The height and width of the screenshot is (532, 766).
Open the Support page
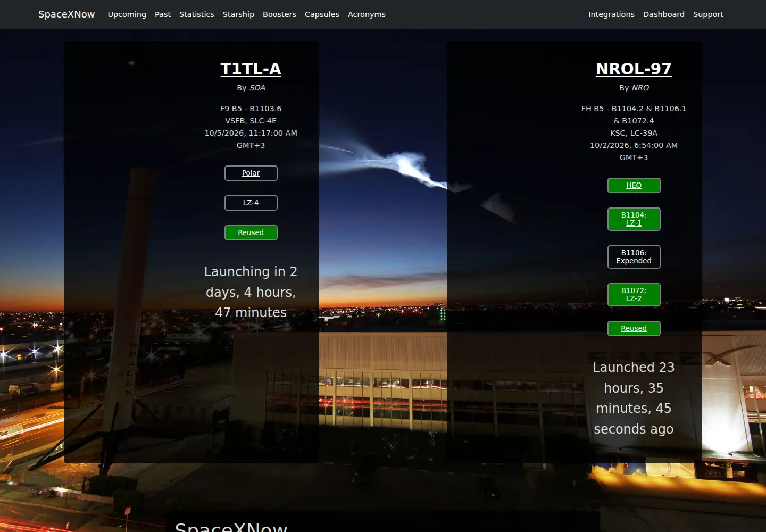(708, 14)
